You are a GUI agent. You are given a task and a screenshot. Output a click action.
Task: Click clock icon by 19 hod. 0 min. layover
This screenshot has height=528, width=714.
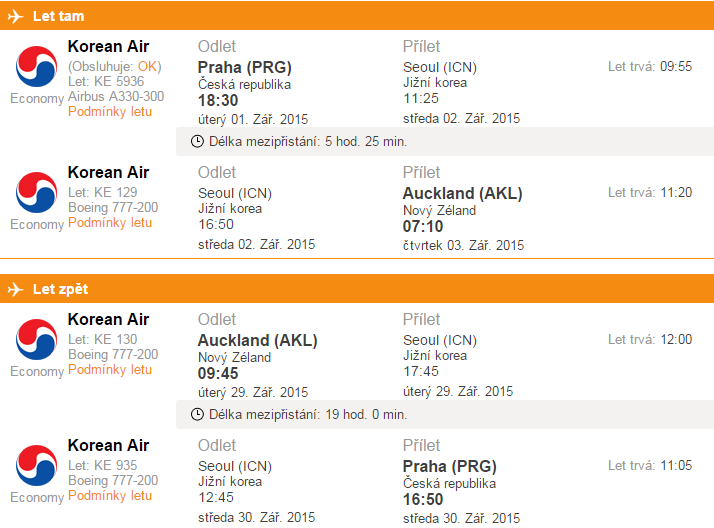click(197, 415)
